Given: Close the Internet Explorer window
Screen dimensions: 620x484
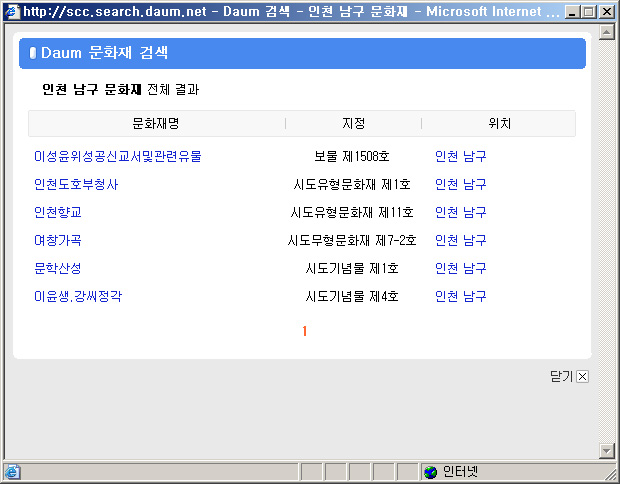Looking at the screenshot, I should (607, 12).
